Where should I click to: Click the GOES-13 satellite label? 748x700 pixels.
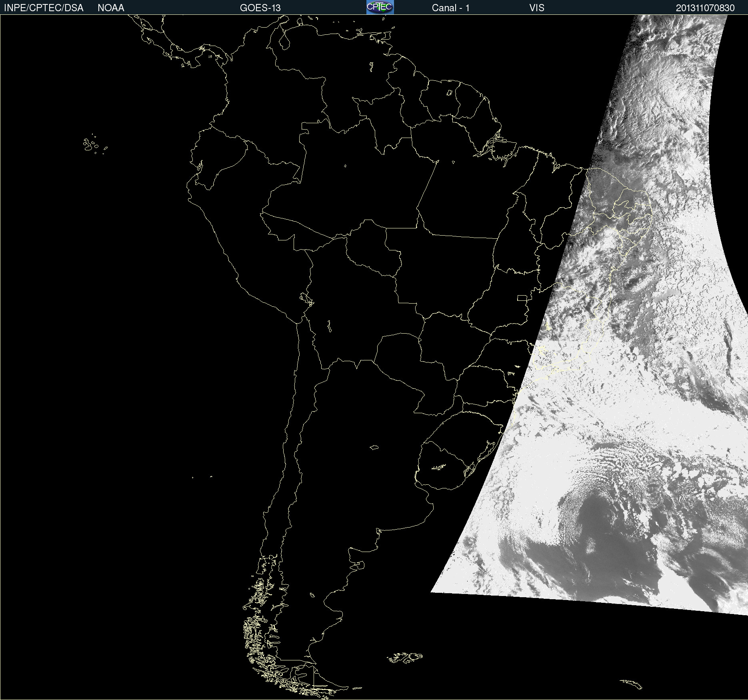pyautogui.click(x=260, y=8)
